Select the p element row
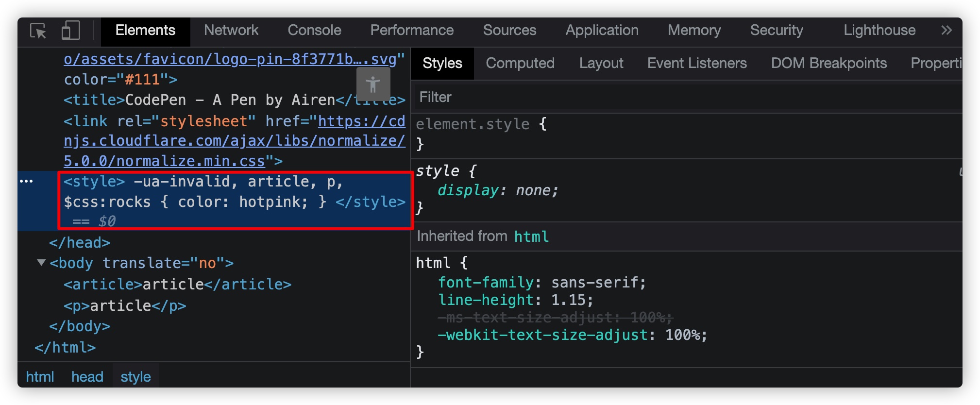 [x=125, y=306]
